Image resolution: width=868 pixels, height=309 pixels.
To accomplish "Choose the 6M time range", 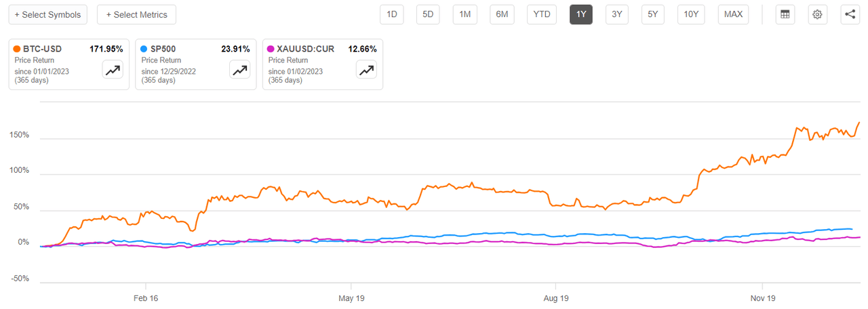I will (x=502, y=14).
